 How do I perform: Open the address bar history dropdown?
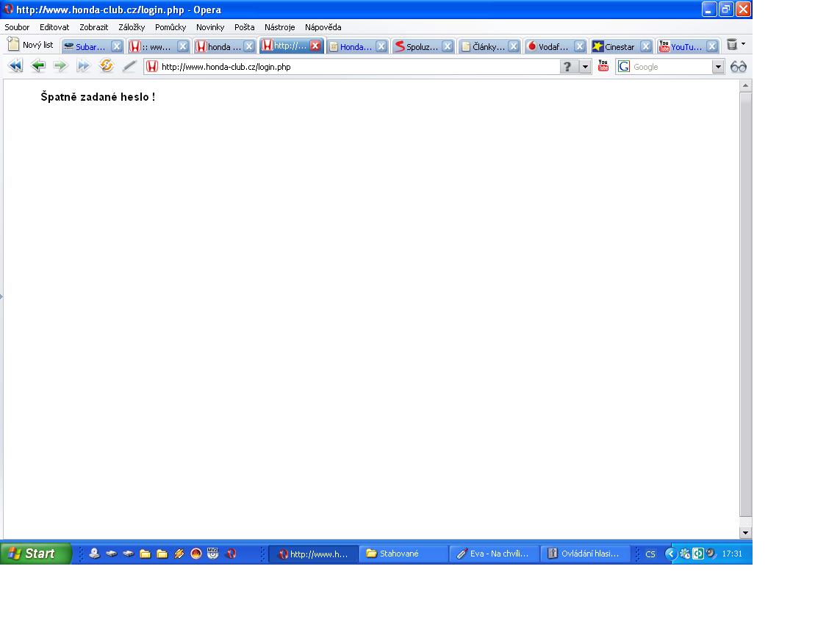(586, 67)
